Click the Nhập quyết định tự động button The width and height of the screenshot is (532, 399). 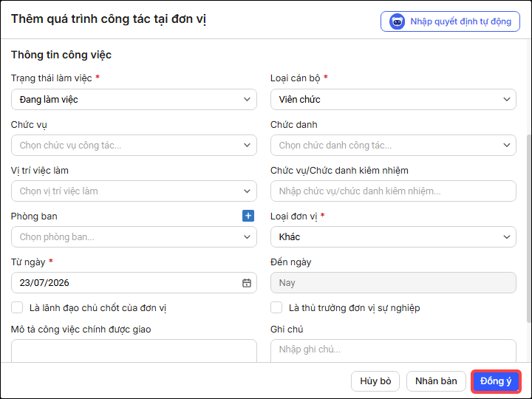pos(450,21)
